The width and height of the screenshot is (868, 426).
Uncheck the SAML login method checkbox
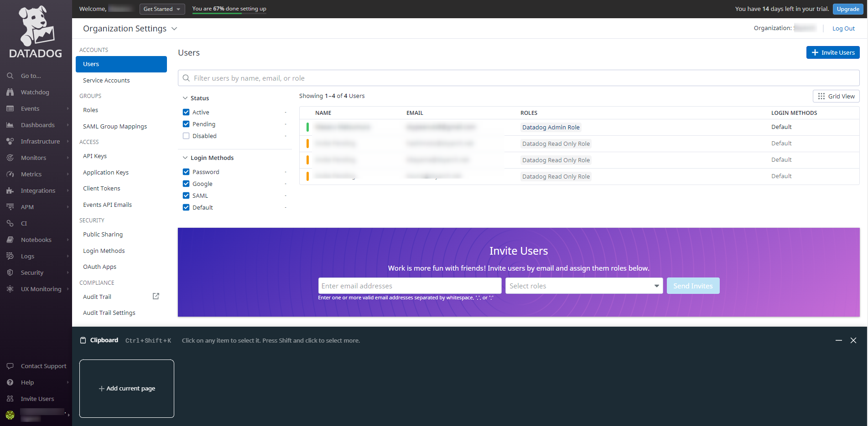(x=186, y=195)
